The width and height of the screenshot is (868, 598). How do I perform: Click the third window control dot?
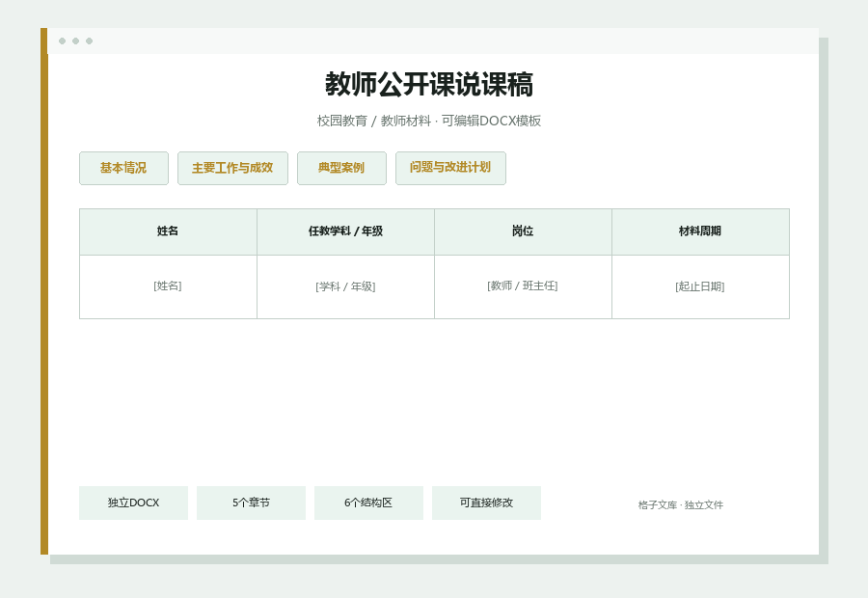tap(89, 41)
